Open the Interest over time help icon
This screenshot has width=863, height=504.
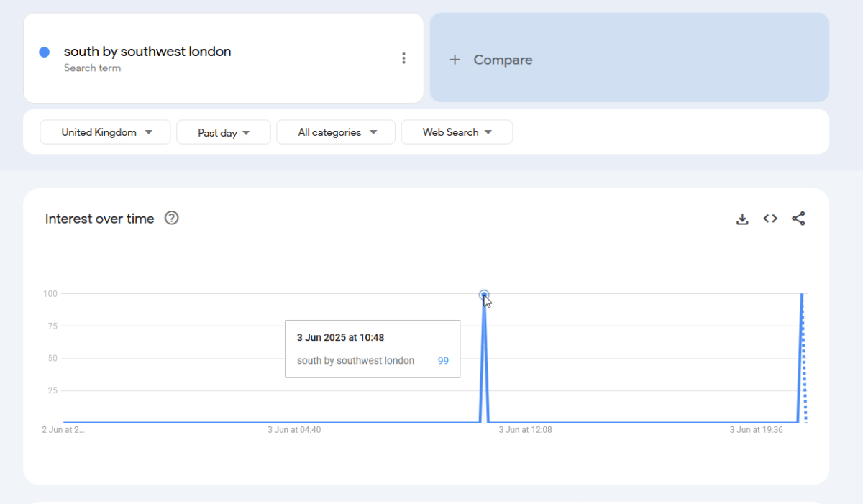point(171,218)
